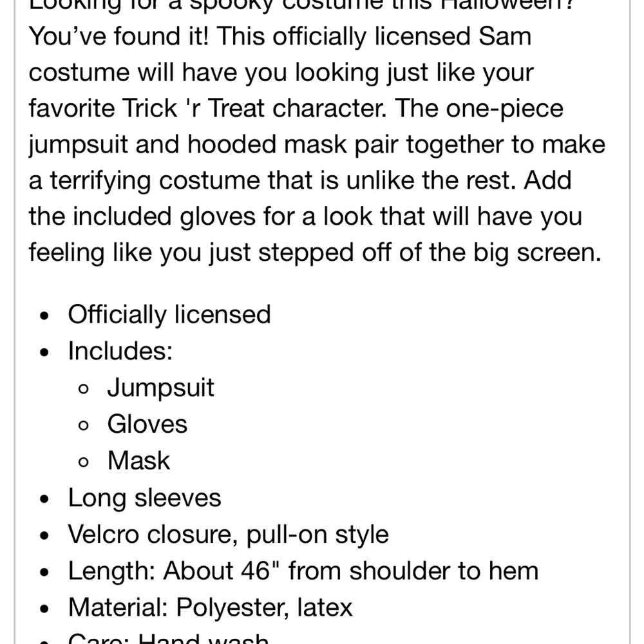Select the "Mask" sub-list item

(x=138, y=461)
